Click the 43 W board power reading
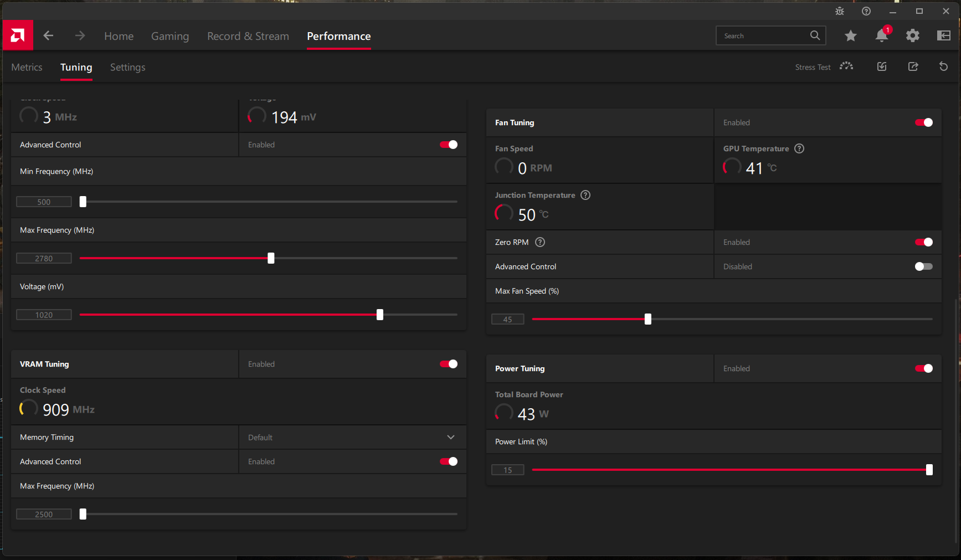 533,414
